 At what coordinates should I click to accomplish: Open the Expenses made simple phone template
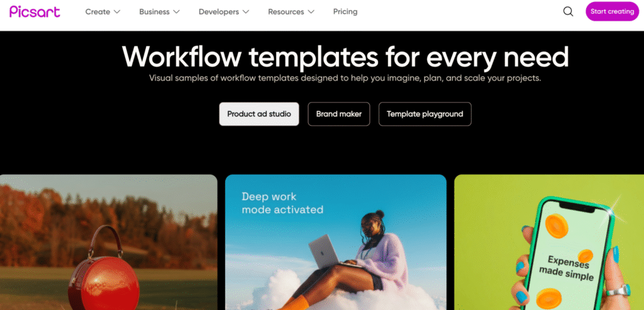[549, 242]
